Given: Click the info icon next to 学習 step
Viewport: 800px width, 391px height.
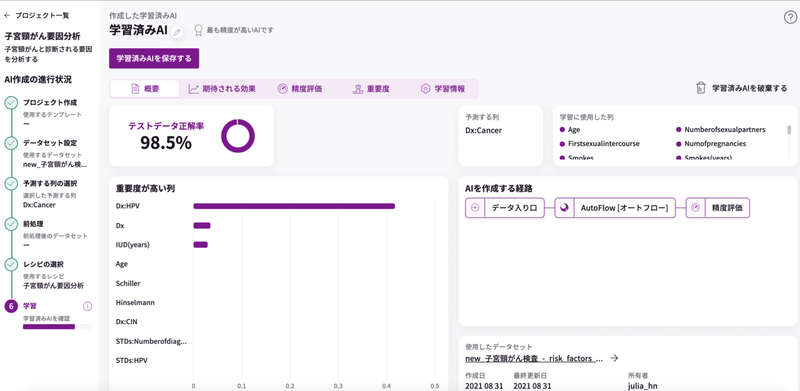Looking at the screenshot, I should (x=87, y=306).
